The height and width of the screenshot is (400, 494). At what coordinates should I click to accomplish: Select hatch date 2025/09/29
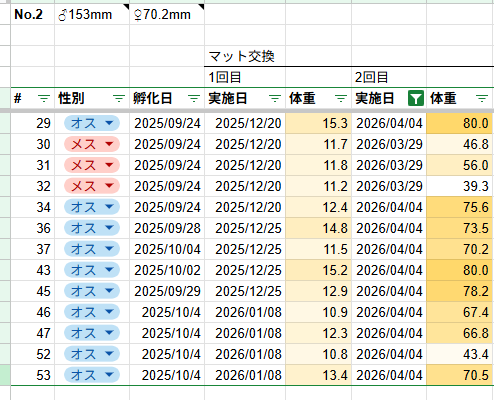pos(167,291)
